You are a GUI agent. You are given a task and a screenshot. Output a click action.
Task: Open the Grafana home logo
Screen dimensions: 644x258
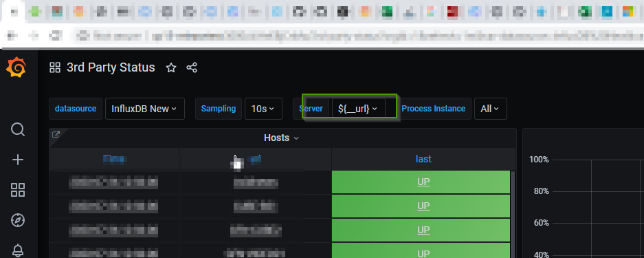(x=16, y=67)
